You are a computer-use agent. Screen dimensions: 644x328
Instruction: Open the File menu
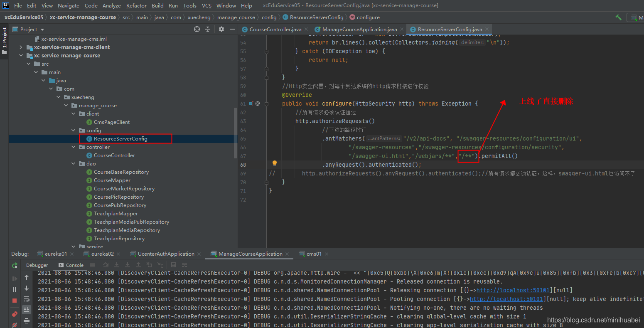coord(18,5)
